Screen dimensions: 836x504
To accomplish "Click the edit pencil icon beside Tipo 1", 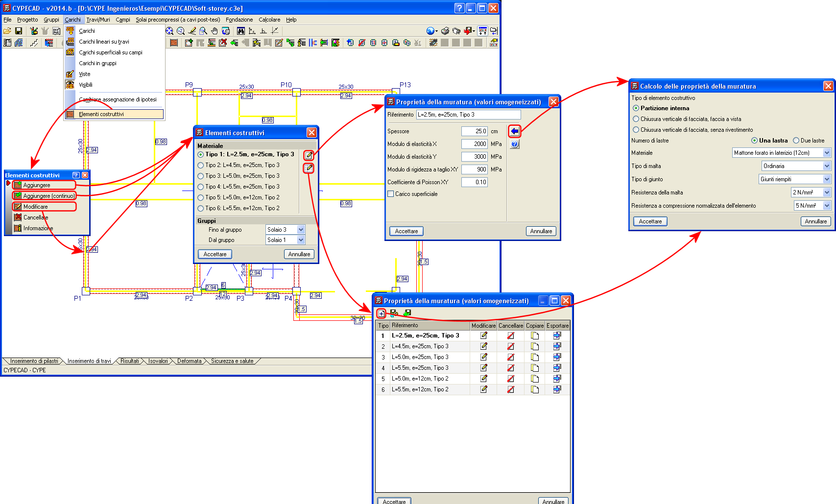I will pyautogui.click(x=309, y=155).
